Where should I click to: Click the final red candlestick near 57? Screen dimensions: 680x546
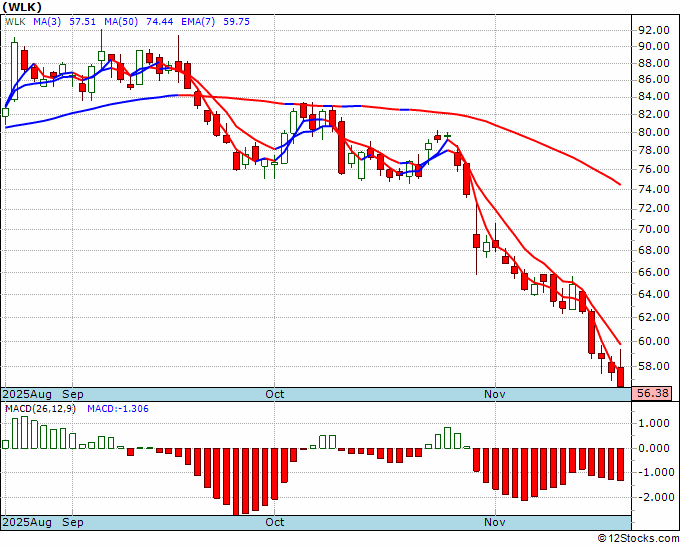tap(621, 376)
